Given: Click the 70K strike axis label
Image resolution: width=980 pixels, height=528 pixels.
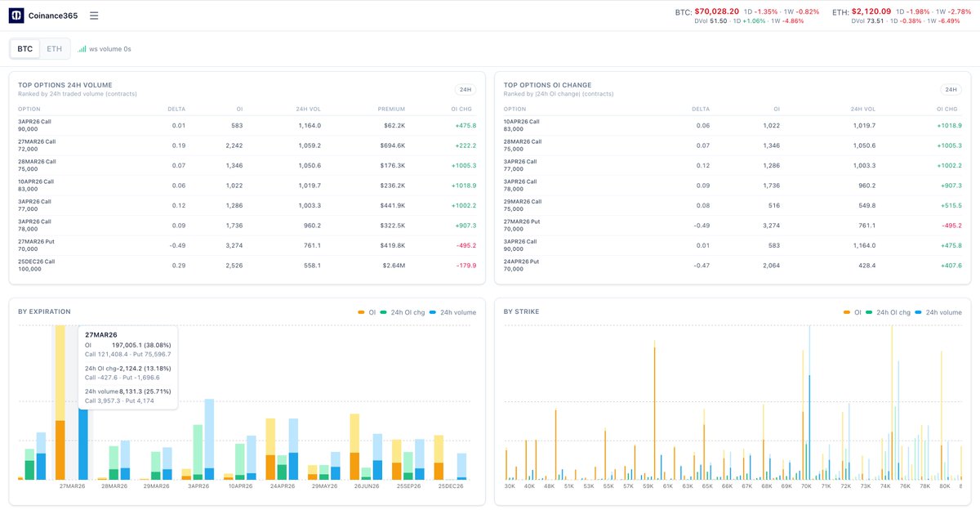Looking at the screenshot, I should click(806, 486).
